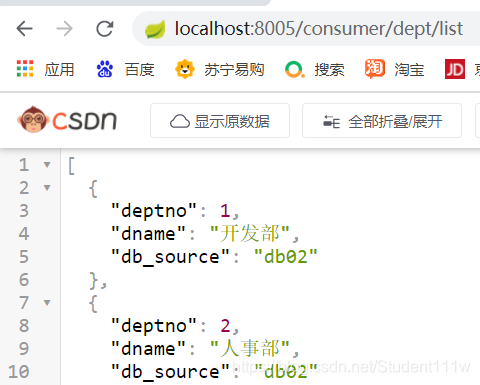This screenshot has height=385, width=480.
Task: Click the CSDN logo text
Action: 85,121
